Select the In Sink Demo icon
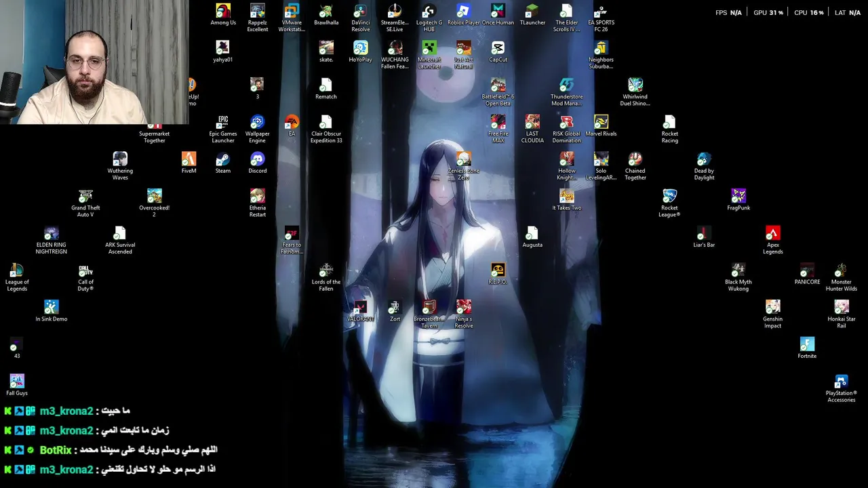Image resolution: width=868 pixels, height=488 pixels. point(51,312)
